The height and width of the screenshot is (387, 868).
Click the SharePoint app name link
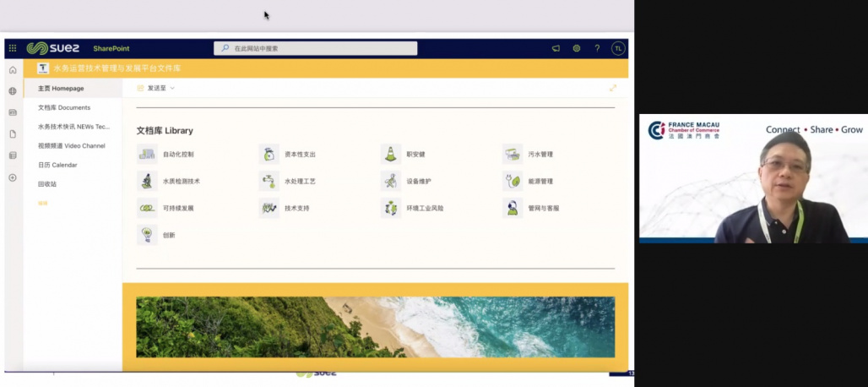(111, 49)
